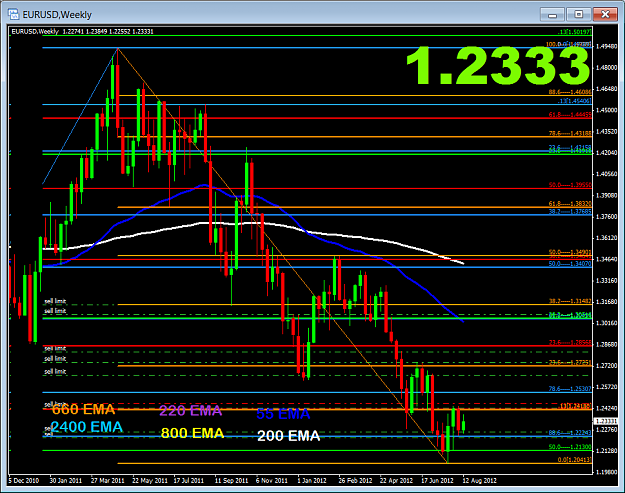The height and width of the screenshot is (493, 625).
Task: Select the 23.6 Fibonacci label at 1.28568
Action: (570, 342)
